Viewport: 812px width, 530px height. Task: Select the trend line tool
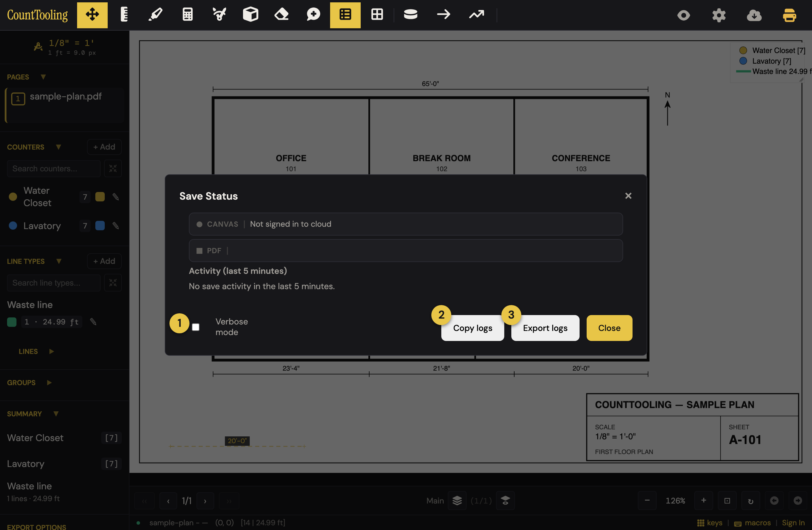[x=476, y=15]
